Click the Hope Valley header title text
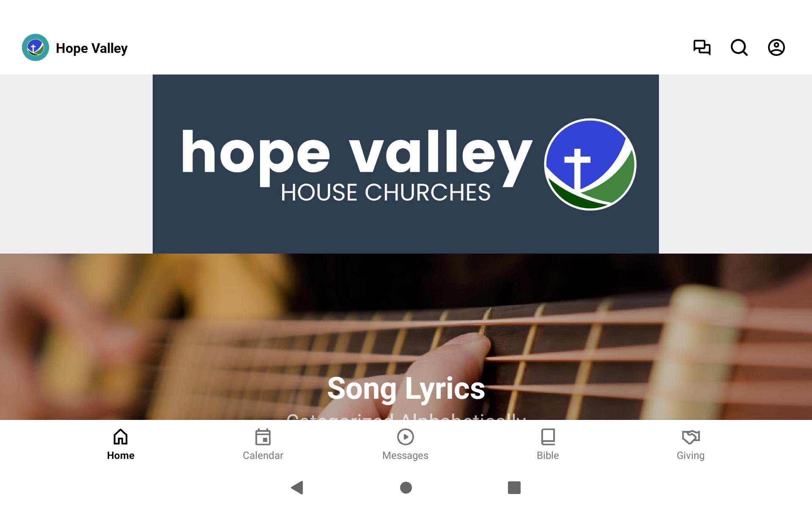 [92, 48]
